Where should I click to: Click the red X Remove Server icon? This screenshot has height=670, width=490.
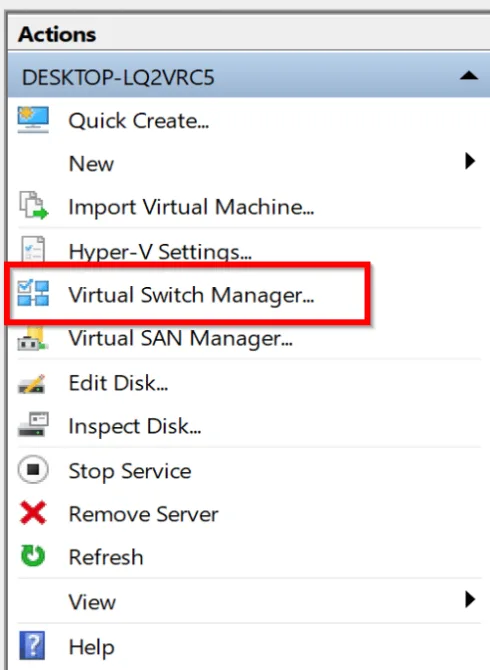(x=33, y=513)
